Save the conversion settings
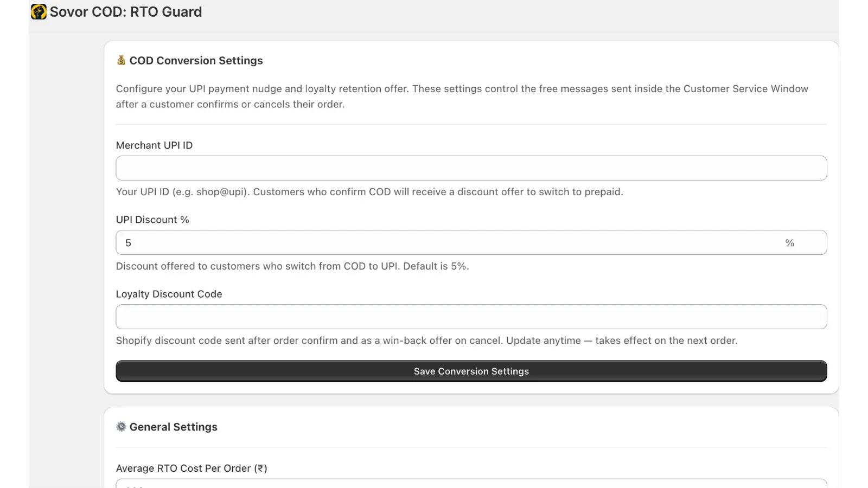The width and height of the screenshot is (868, 488). (x=471, y=371)
